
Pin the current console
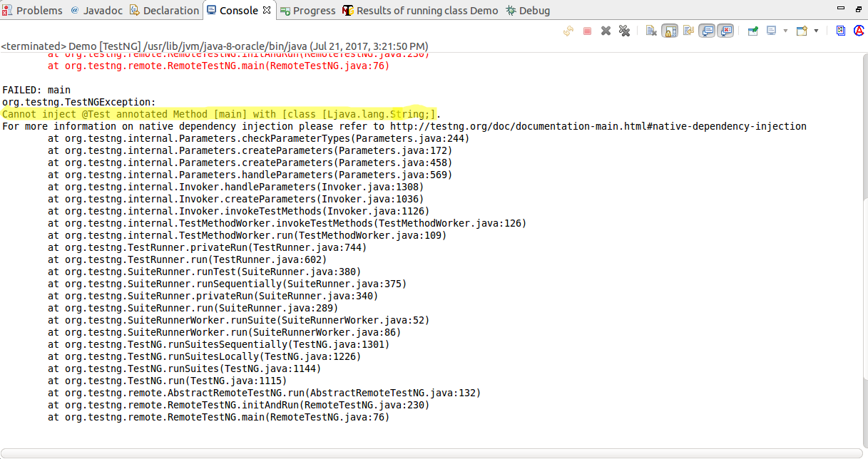pyautogui.click(x=752, y=31)
